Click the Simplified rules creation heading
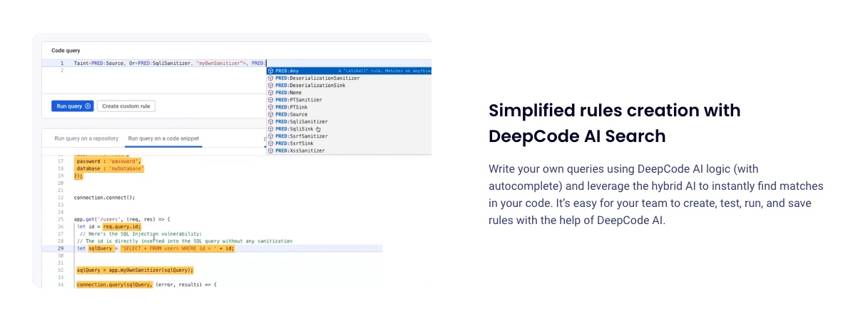 (615, 123)
